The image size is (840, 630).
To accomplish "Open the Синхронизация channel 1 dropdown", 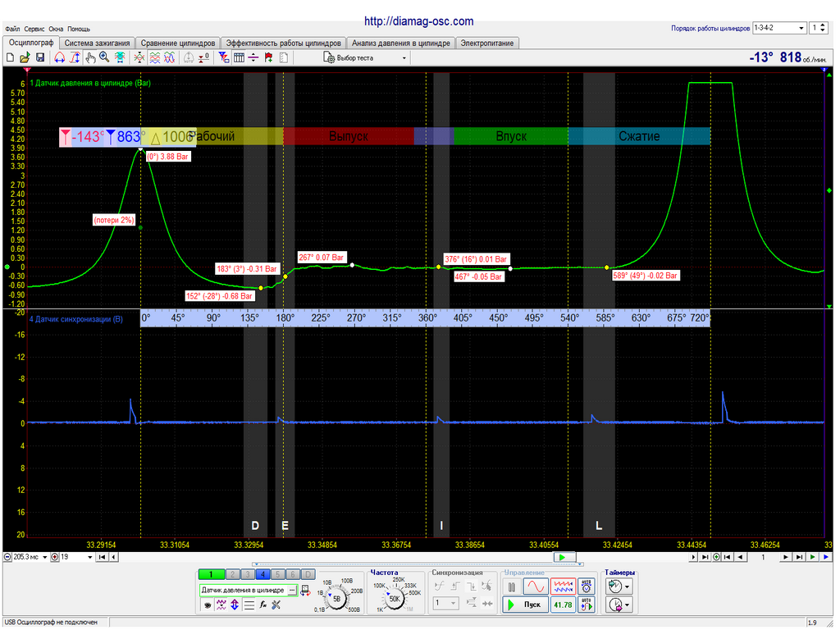I will [445, 603].
